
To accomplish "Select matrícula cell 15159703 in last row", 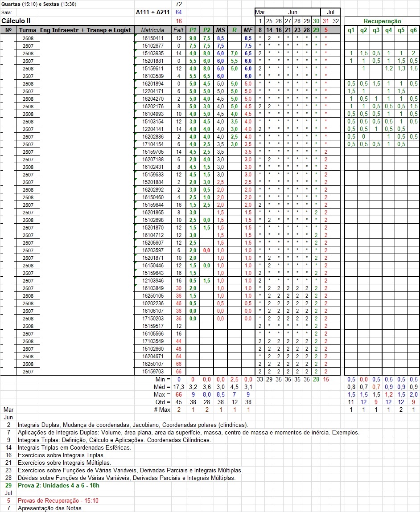I will tap(153, 372).
